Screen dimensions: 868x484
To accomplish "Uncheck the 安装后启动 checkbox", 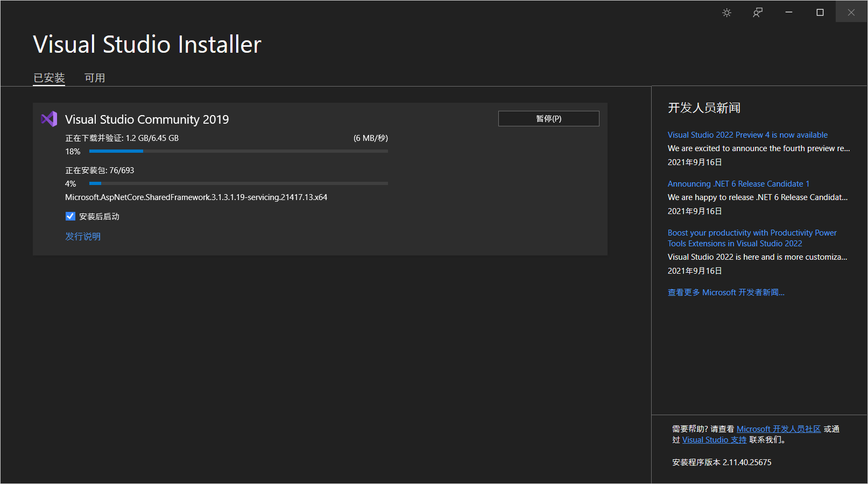I will pos(70,216).
